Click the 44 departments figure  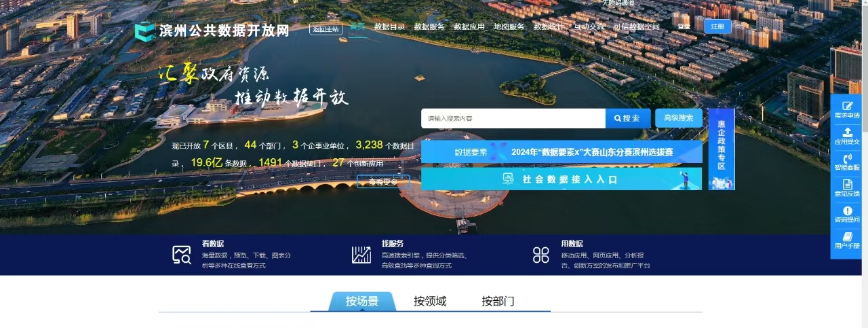[250, 145]
